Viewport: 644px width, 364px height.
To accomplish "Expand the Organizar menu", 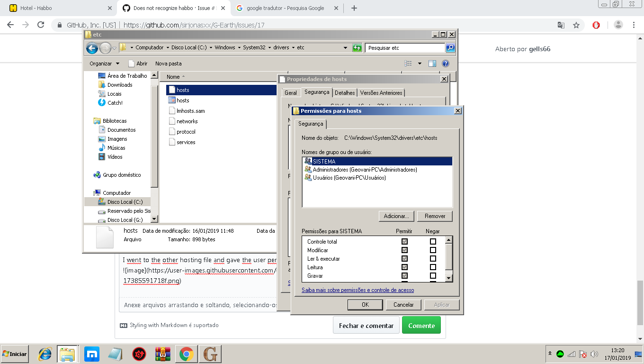I will coord(104,63).
